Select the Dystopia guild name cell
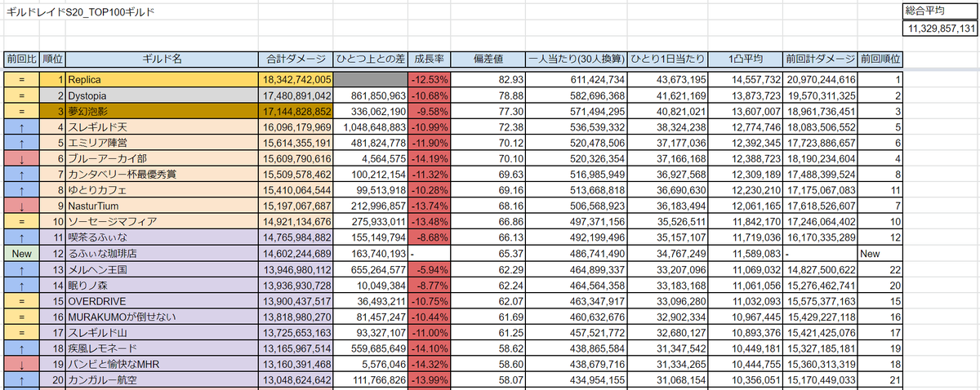Screen dimensions: 980x390 163,95
